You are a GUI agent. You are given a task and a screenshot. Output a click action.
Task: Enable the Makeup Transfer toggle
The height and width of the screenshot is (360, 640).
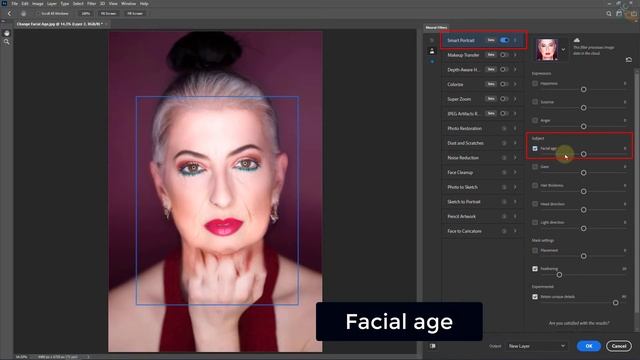coord(504,55)
